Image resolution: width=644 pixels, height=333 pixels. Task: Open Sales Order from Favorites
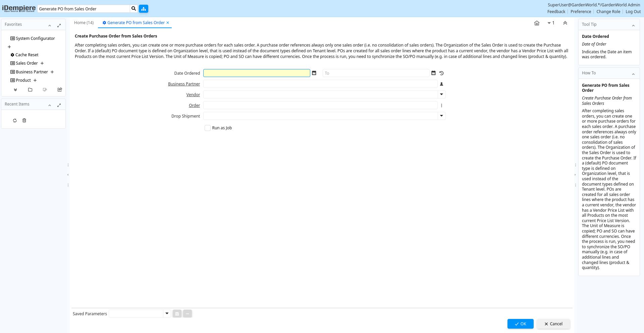(x=27, y=63)
